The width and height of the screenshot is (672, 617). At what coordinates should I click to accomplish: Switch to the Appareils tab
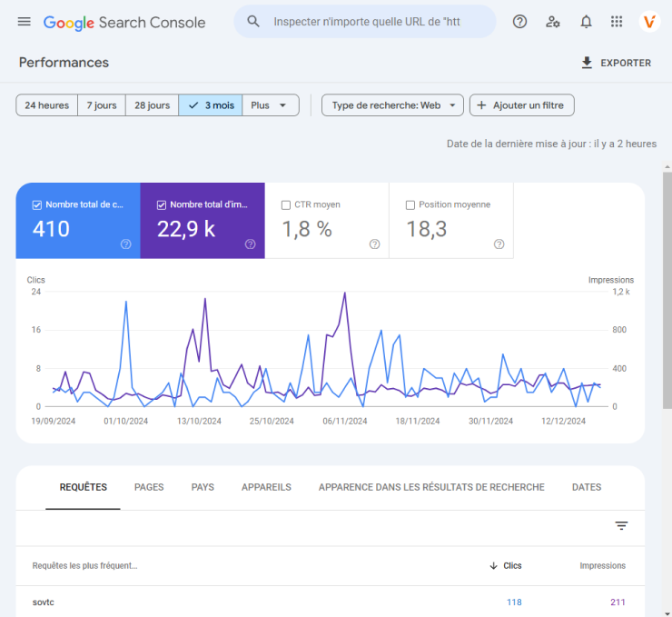tap(266, 487)
